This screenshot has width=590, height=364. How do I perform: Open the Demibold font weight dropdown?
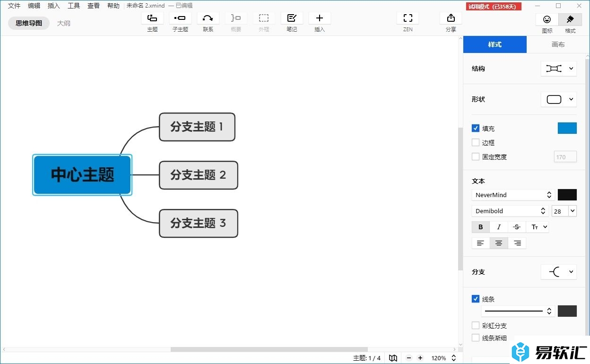[x=510, y=211]
